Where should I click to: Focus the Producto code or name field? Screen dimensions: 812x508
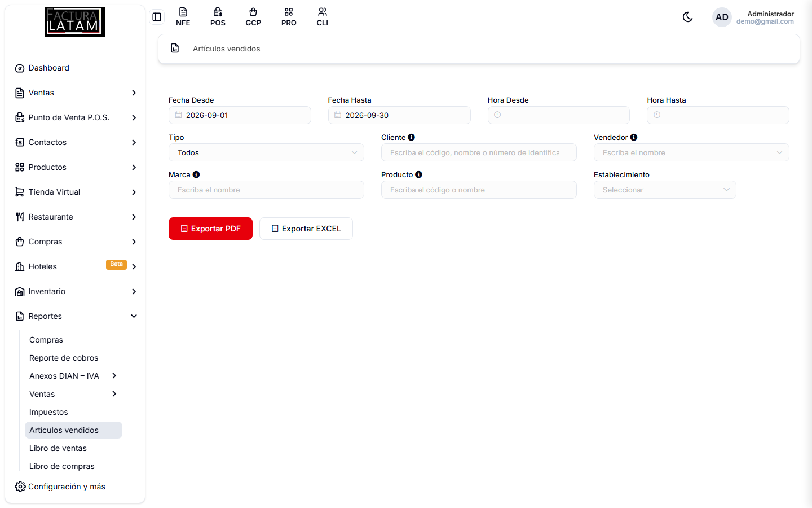tap(479, 190)
